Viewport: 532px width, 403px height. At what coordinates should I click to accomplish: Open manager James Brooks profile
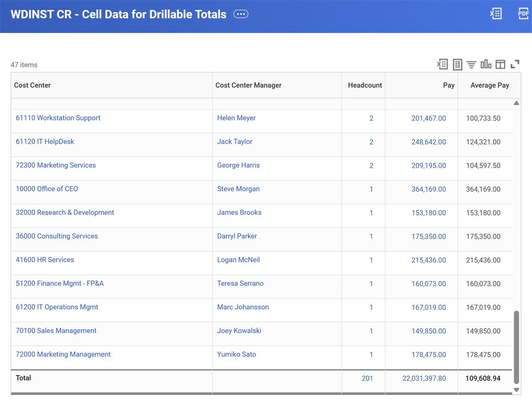(239, 213)
